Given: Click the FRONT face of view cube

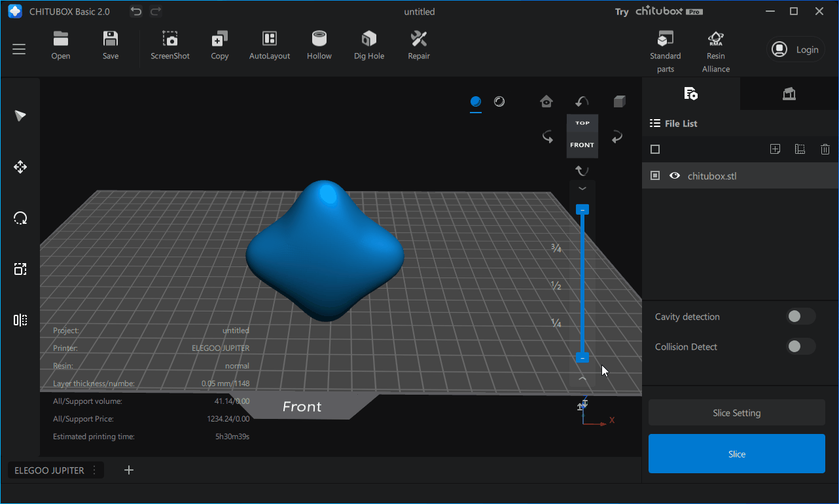Looking at the screenshot, I should (x=582, y=145).
